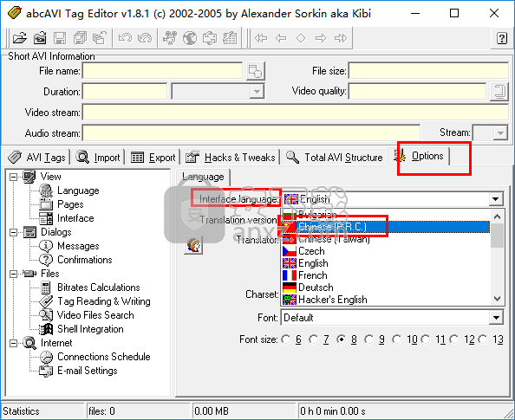Select Tag Reading & Writing tree item

[x=104, y=301]
